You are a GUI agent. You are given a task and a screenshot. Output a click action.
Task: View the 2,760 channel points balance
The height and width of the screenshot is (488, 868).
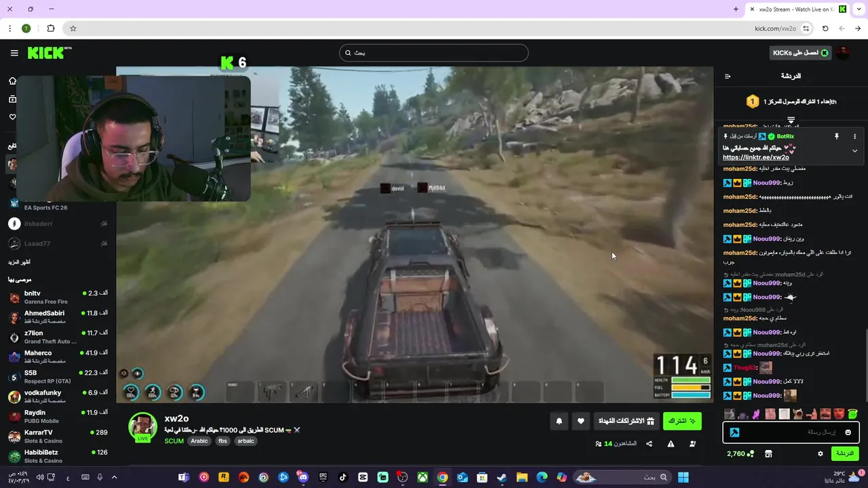[x=741, y=453]
